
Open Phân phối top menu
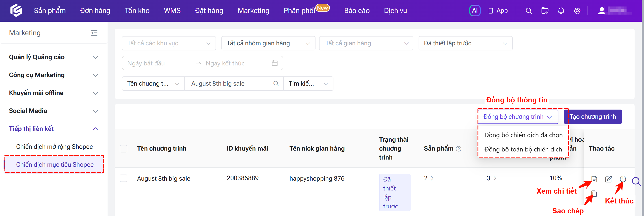tap(299, 11)
